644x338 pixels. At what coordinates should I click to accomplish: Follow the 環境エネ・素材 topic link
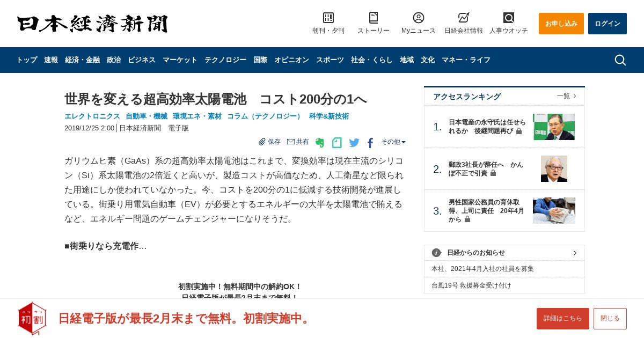[197, 116]
